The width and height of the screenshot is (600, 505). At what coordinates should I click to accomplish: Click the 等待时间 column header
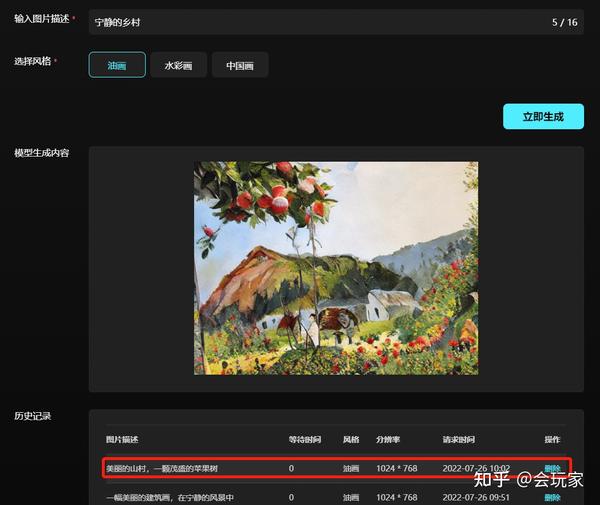tap(305, 439)
